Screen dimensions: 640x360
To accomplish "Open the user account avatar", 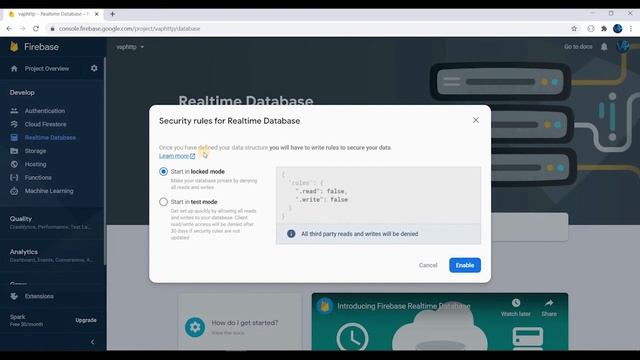I will (x=623, y=46).
